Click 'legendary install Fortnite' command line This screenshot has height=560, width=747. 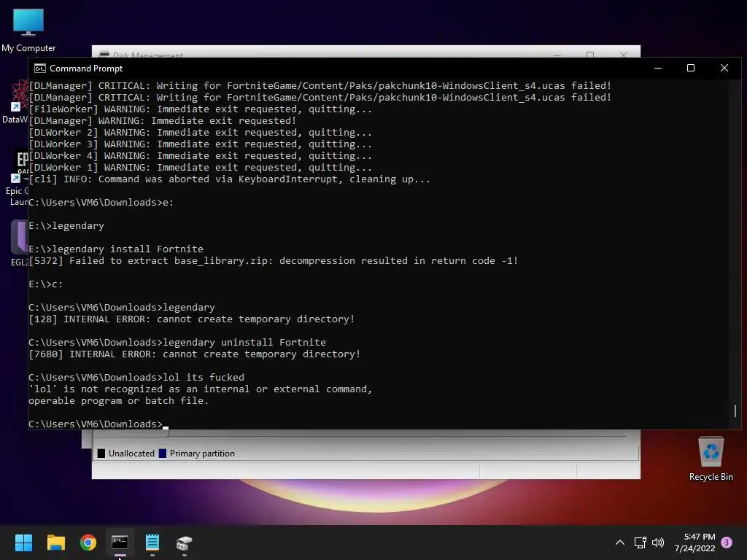pos(116,249)
